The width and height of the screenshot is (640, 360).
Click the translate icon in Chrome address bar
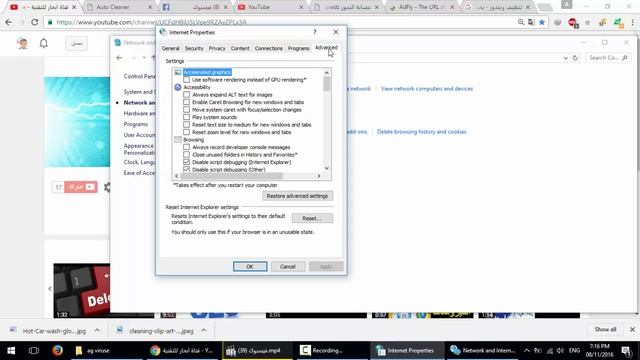click(x=531, y=22)
